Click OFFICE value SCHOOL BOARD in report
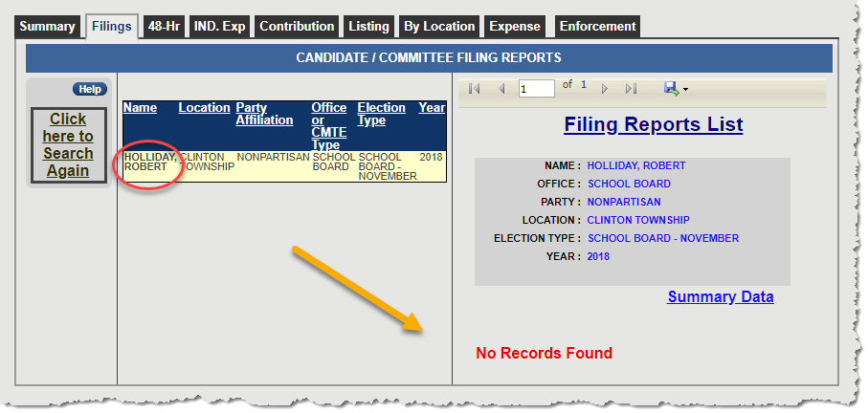The image size is (868, 413). [x=629, y=185]
